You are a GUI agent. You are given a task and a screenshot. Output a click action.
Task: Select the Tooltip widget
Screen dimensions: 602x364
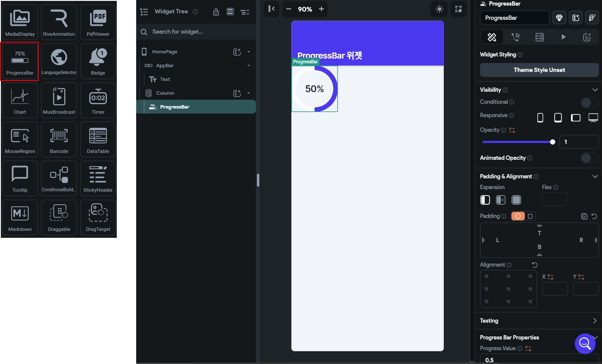pos(20,178)
